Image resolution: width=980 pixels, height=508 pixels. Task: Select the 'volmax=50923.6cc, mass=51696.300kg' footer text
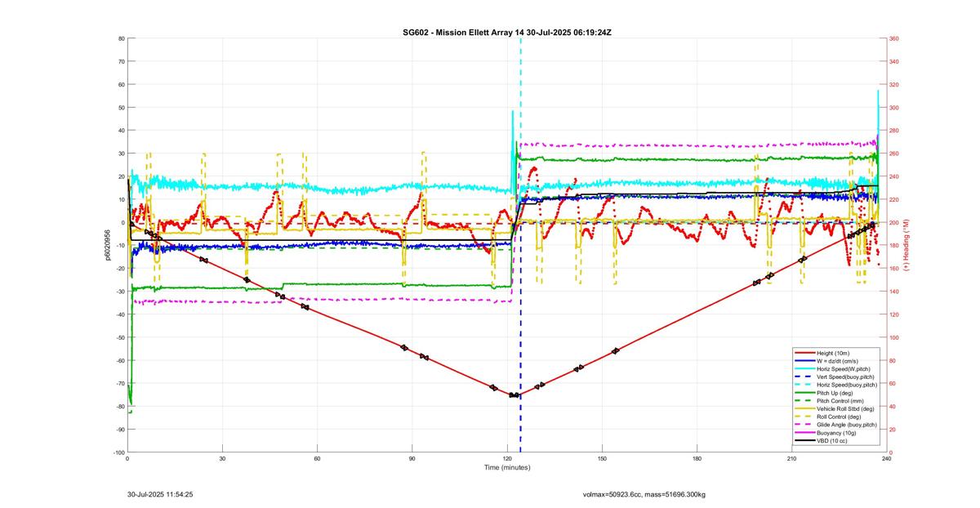(x=644, y=495)
